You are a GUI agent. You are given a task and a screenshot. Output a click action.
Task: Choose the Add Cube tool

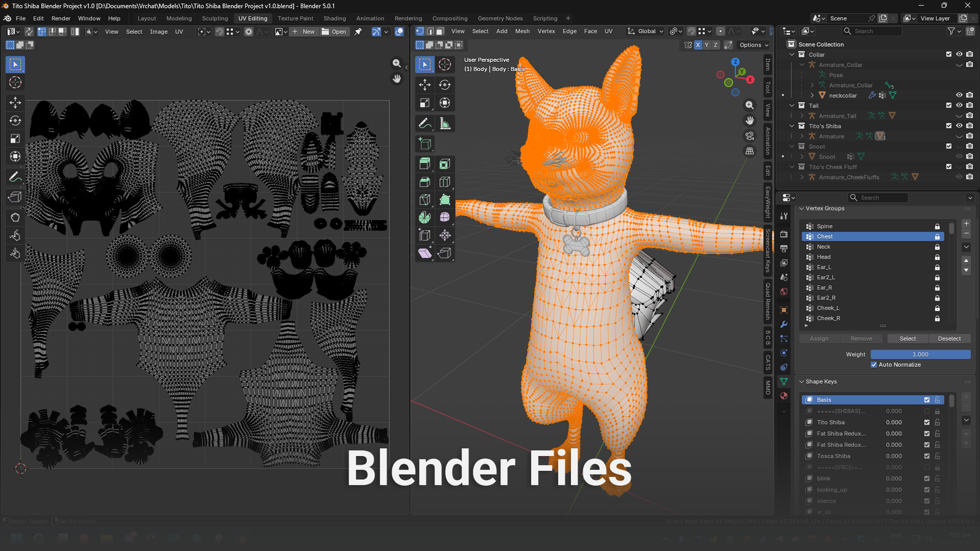point(424,143)
